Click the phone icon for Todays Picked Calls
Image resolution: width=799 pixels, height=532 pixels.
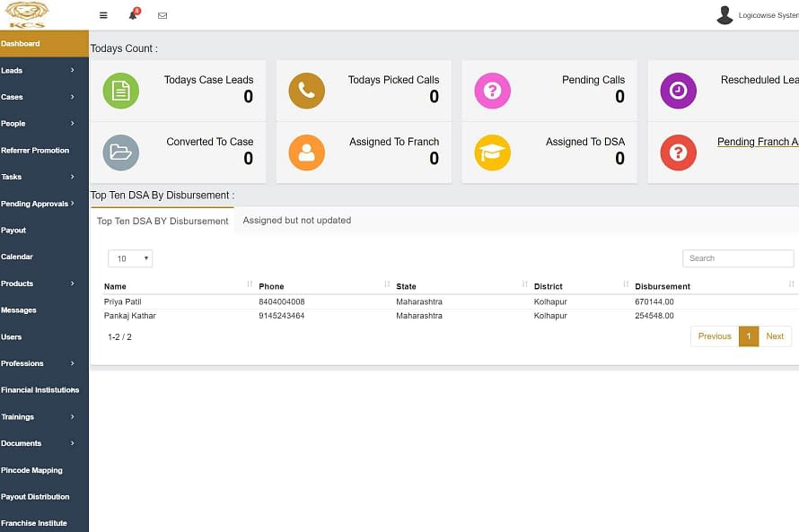point(307,91)
